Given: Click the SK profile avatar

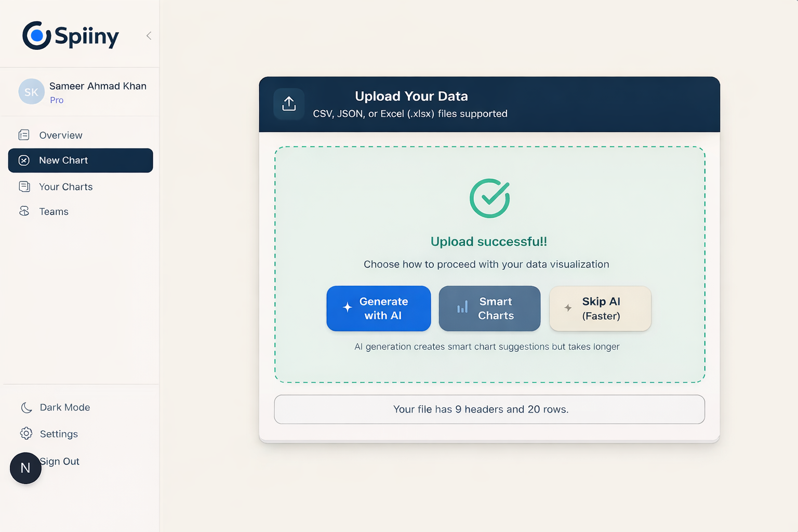Looking at the screenshot, I should pos(31,91).
